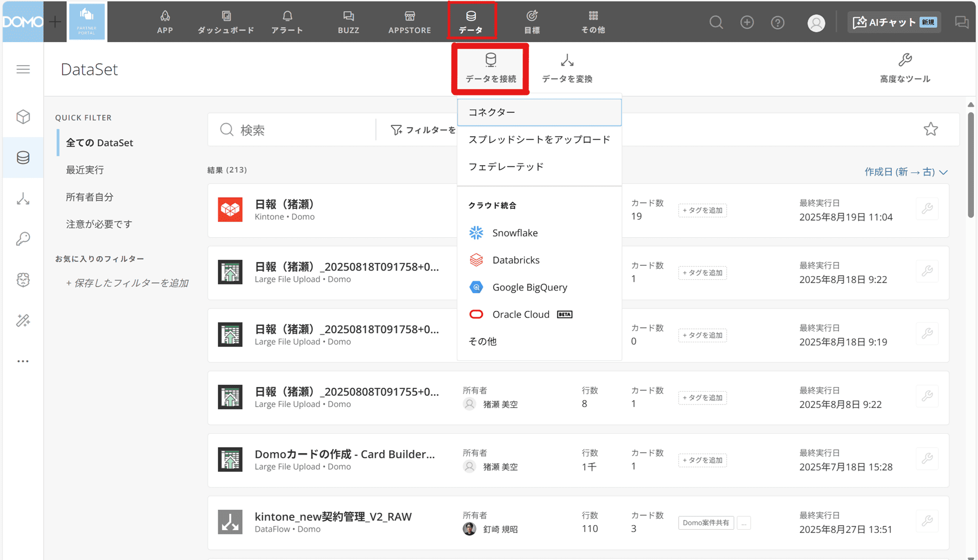Image resolution: width=978 pixels, height=560 pixels.
Task: Click 保存したフィルターを追加 link
Action: (x=127, y=283)
